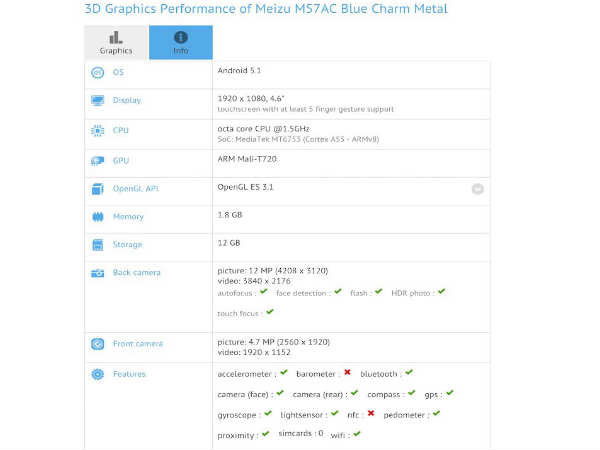
Task: Click the camera (face) check mark
Action: coord(280,393)
